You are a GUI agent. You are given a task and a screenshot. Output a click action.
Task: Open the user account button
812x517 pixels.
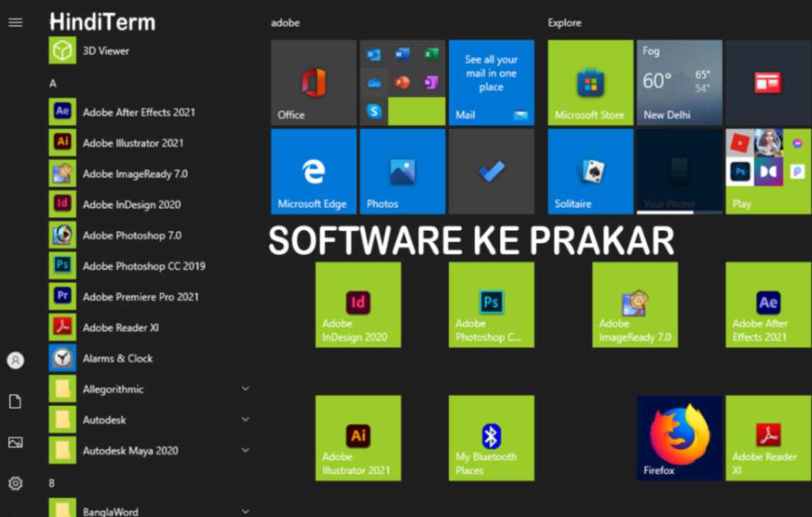(16, 360)
